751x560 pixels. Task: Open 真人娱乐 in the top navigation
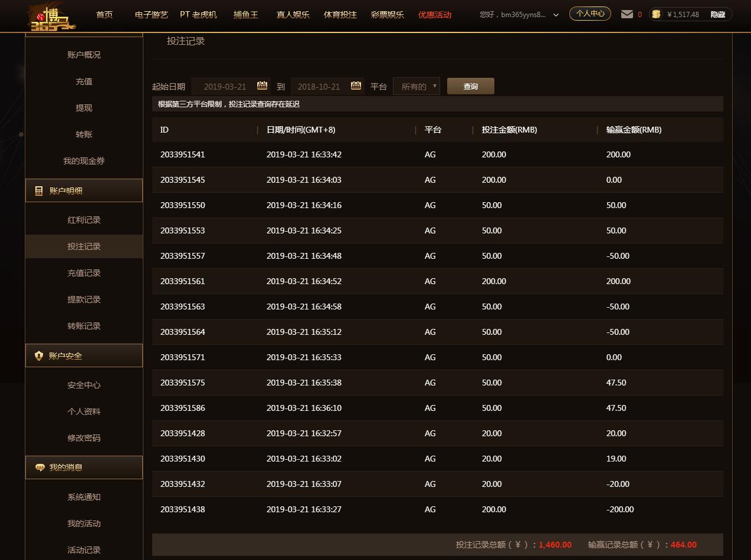(293, 15)
